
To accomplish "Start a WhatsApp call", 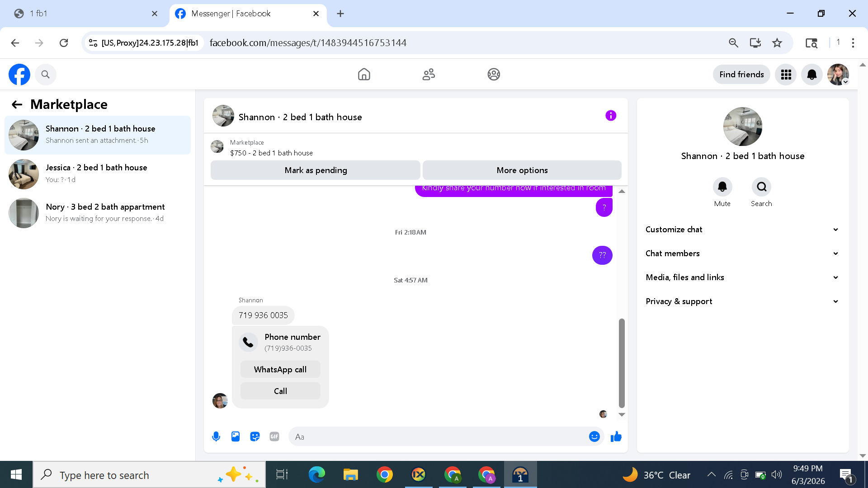I will coord(280,370).
